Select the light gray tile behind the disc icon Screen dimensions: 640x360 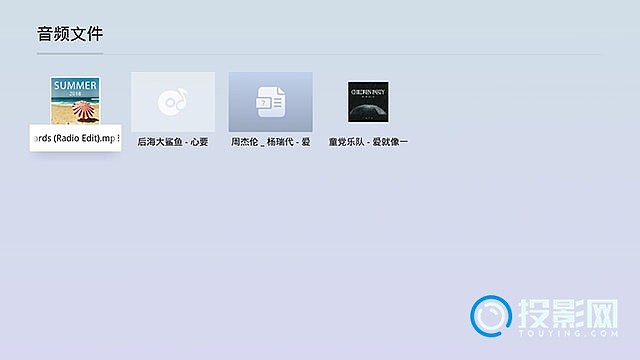173,102
